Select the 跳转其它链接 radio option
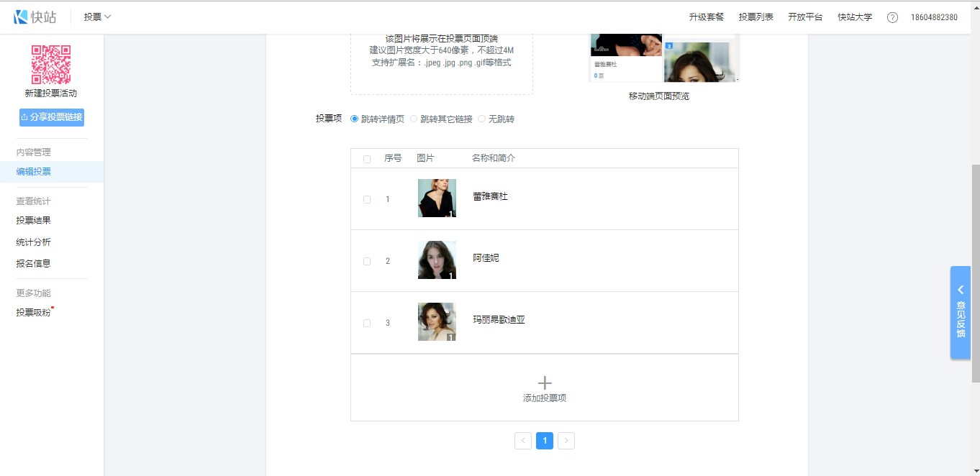980x476 pixels. pos(414,119)
